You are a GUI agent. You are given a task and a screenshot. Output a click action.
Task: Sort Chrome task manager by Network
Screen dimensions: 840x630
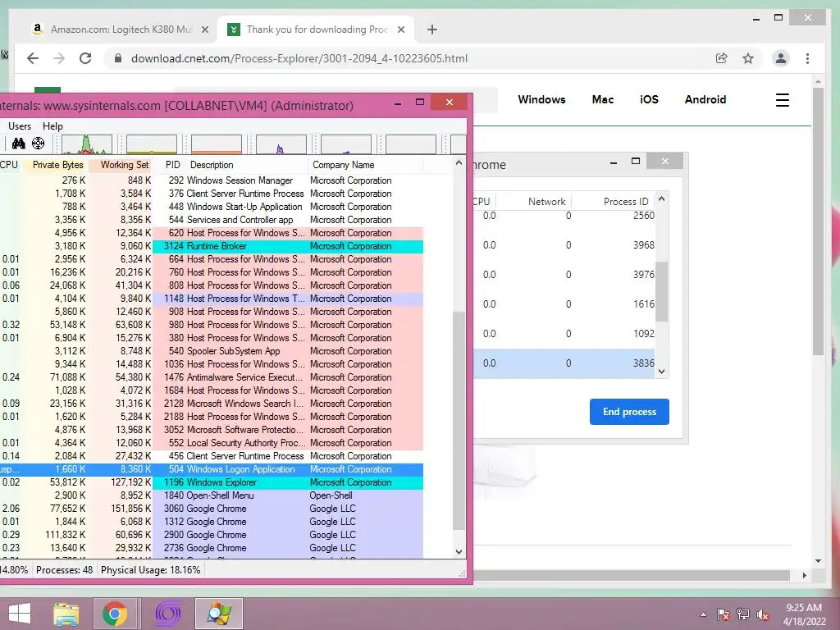(x=546, y=202)
